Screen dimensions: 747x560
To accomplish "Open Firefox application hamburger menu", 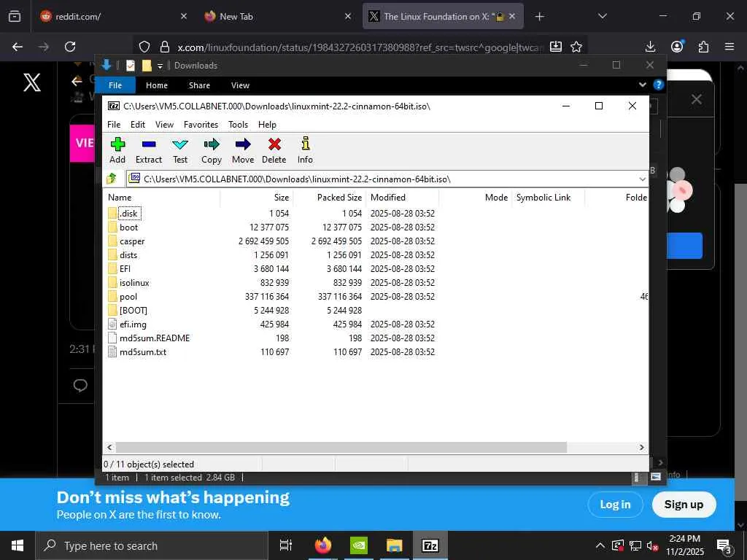I will (x=729, y=47).
